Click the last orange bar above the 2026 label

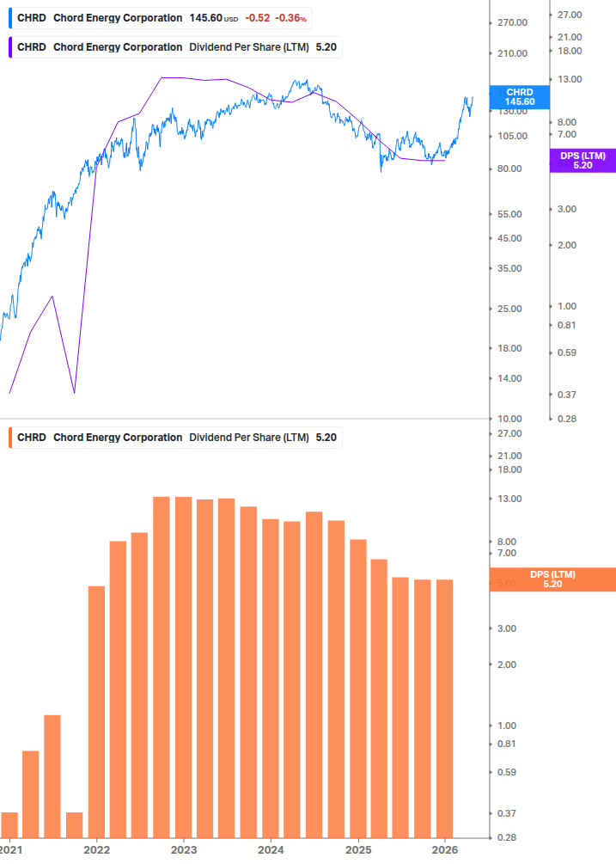(x=444, y=708)
